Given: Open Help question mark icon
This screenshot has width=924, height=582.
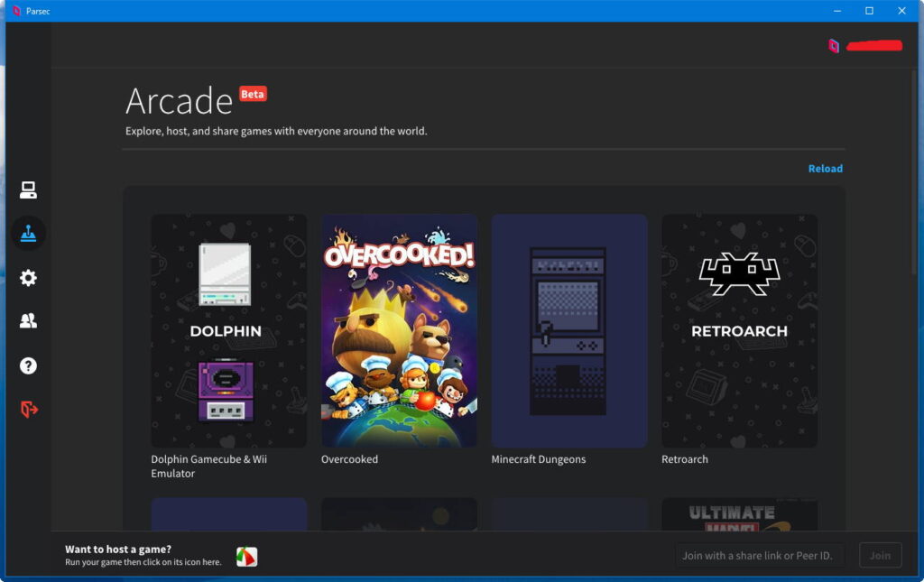Looking at the screenshot, I should click(28, 365).
